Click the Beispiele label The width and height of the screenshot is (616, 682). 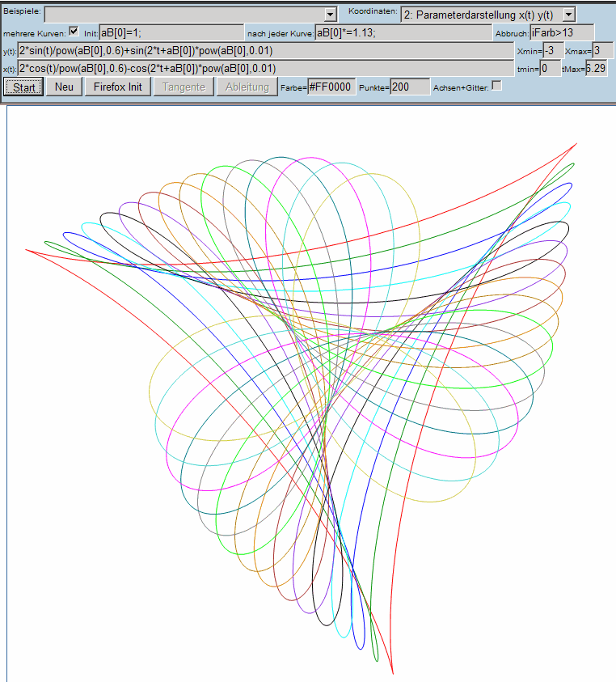tap(22, 11)
